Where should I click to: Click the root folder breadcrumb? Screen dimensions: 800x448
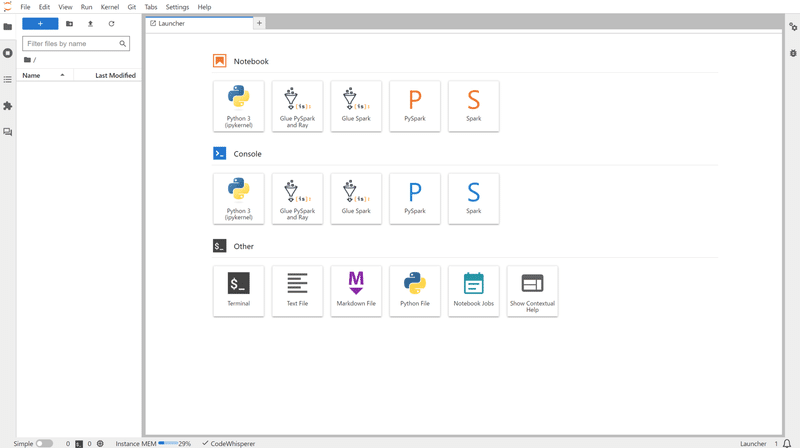click(x=30, y=60)
